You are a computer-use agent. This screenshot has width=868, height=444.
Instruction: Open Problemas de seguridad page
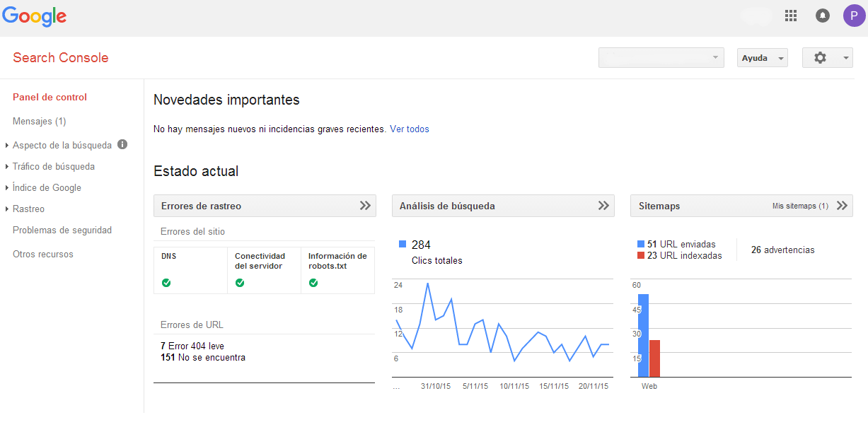coord(62,230)
